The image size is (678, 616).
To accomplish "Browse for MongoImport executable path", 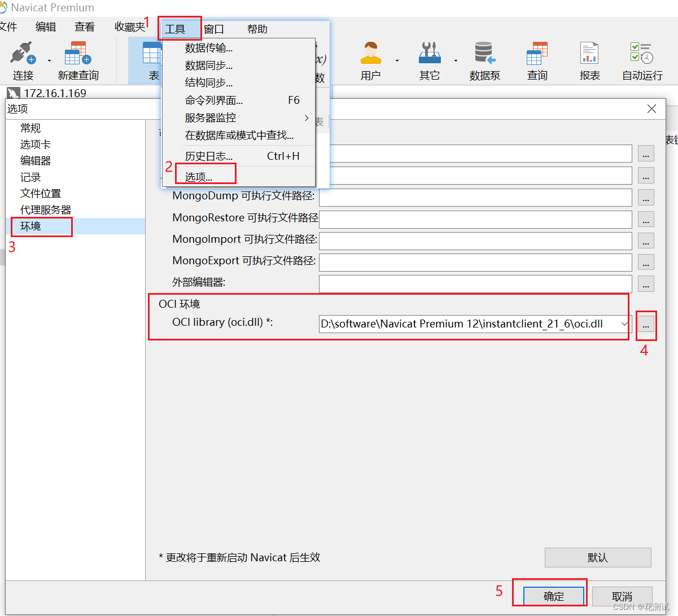I will [646, 241].
